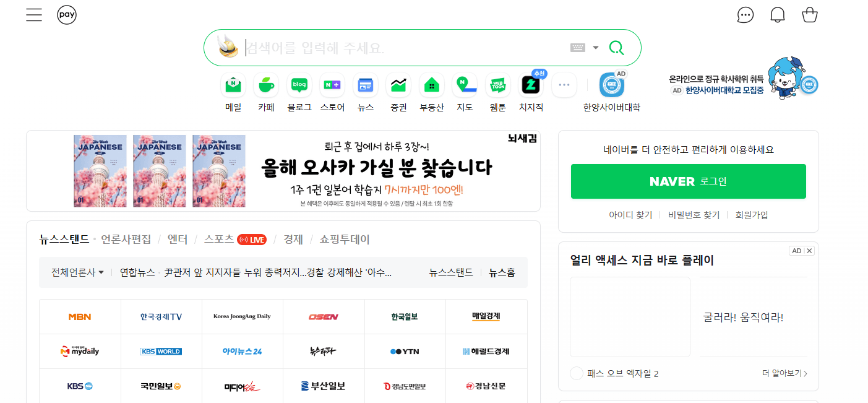Select the 뉴스스탠드 tab
The image size is (868, 403).
(64, 240)
